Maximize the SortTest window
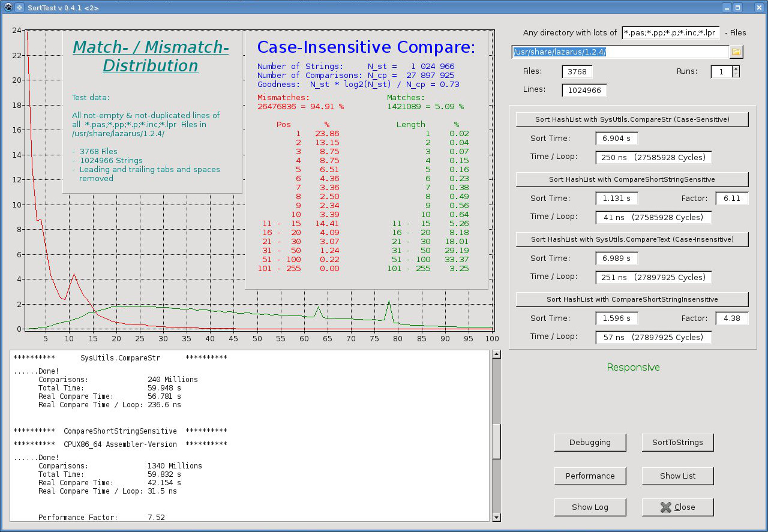Viewport: 768px width, 532px height. coord(738,7)
